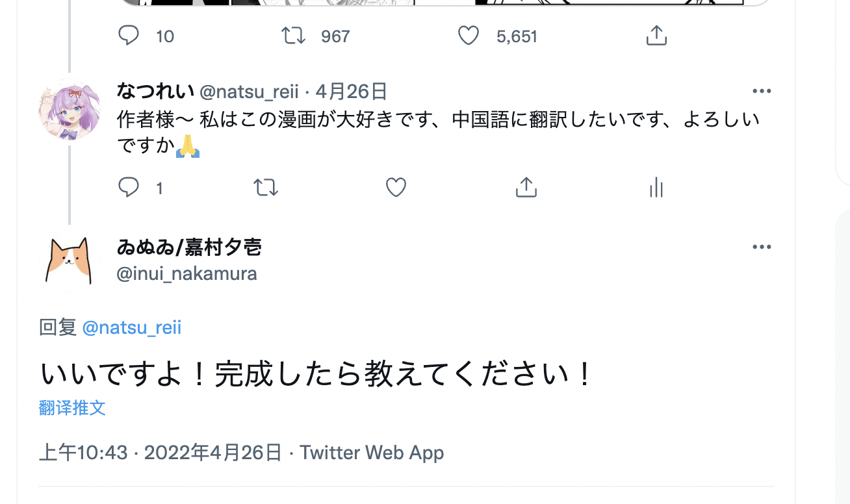This screenshot has width=850, height=504.
Task: Reply to なつれい's tweet
Action: [129, 188]
